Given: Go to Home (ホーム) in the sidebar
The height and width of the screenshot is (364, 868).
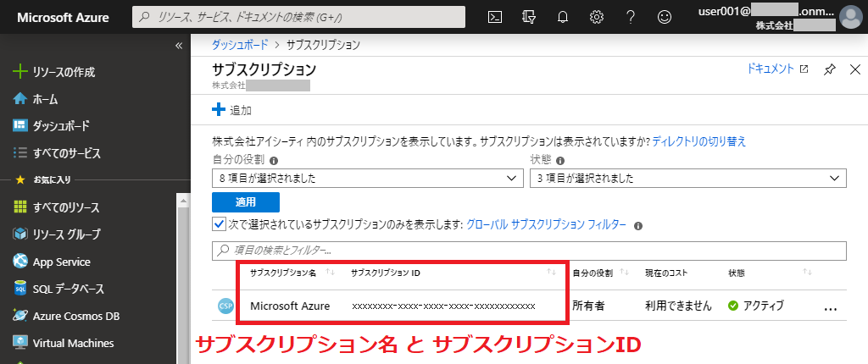Looking at the screenshot, I should point(36,100).
